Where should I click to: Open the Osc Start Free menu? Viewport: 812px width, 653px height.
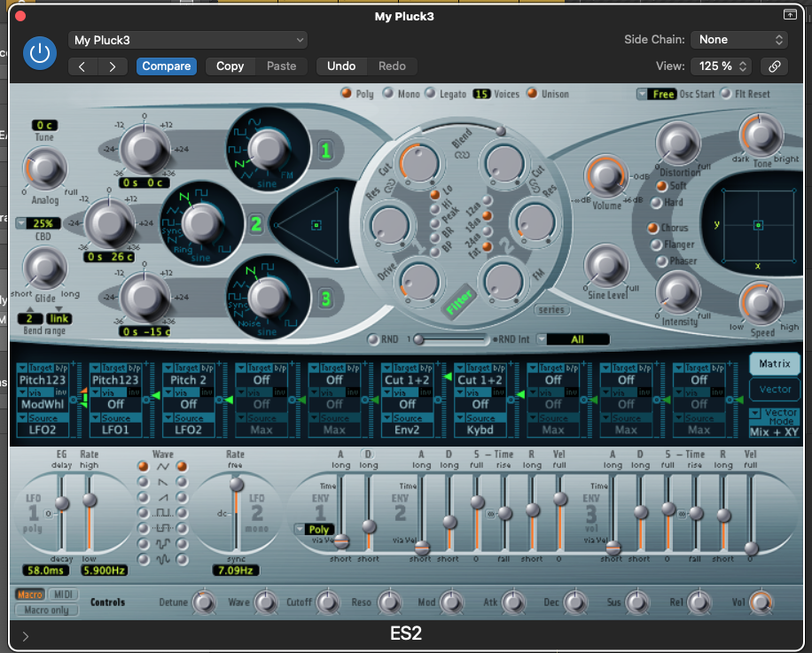656,94
